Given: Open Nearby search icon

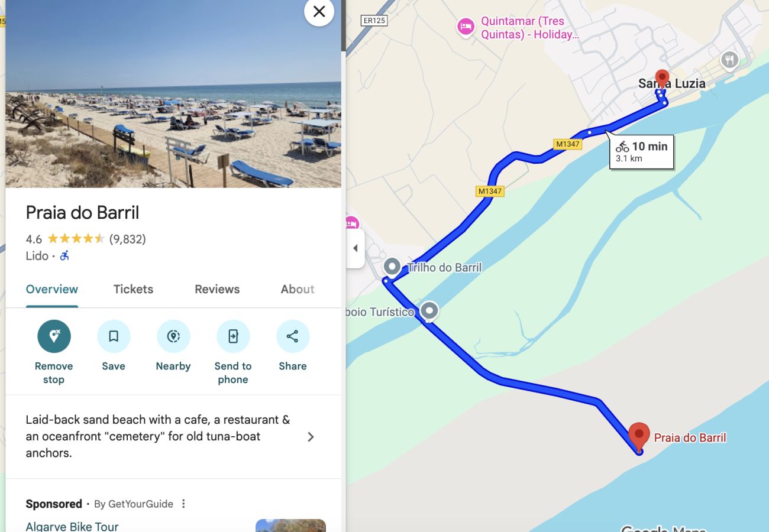Looking at the screenshot, I should (173, 336).
